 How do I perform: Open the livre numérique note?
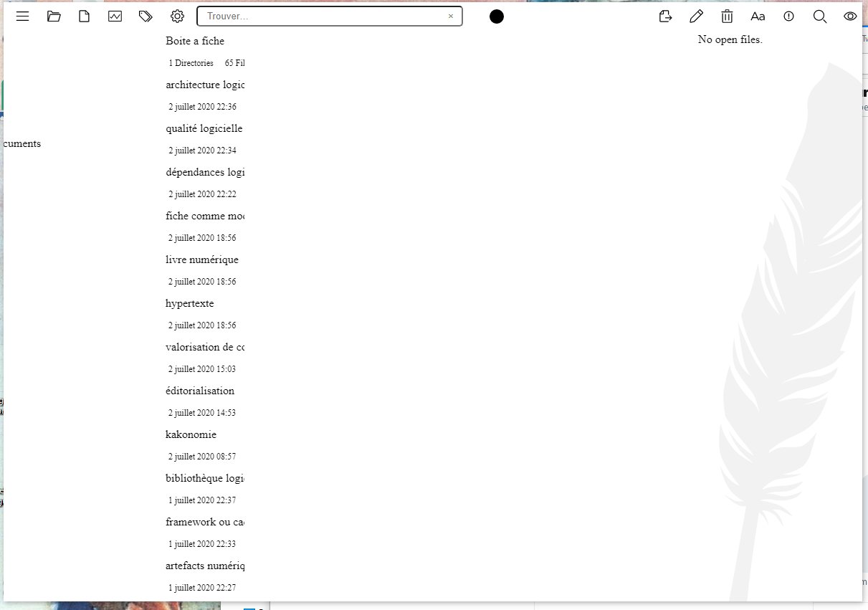point(202,259)
